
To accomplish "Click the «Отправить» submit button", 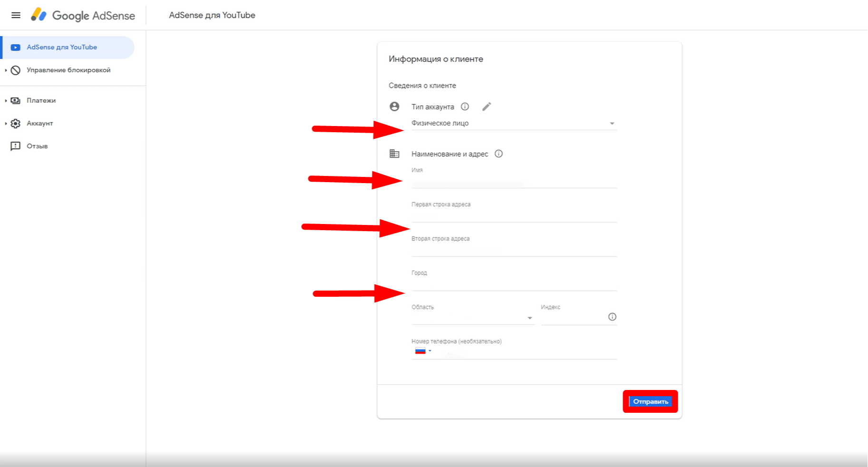I will [x=650, y=402].
